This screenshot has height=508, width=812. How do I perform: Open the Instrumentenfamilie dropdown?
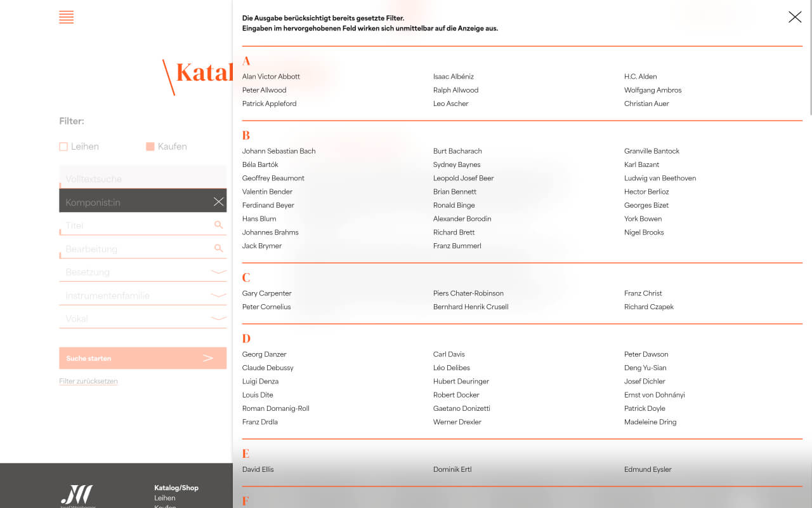point(218,295)
